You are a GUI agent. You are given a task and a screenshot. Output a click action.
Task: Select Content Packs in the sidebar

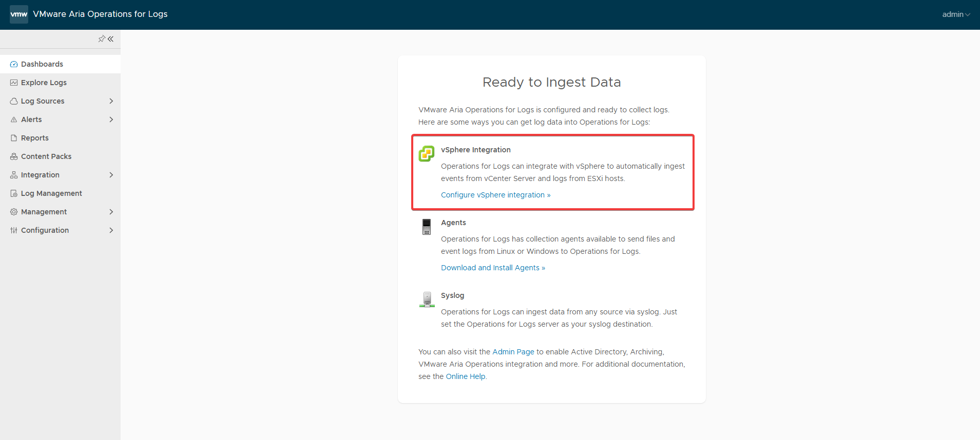pos(60,156)
